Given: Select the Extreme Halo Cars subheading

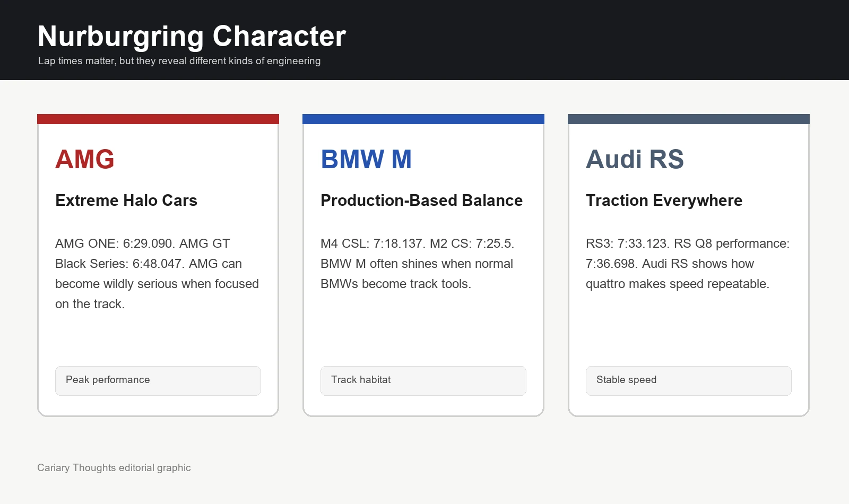Looking at the screenshot, I should point(126,201).
